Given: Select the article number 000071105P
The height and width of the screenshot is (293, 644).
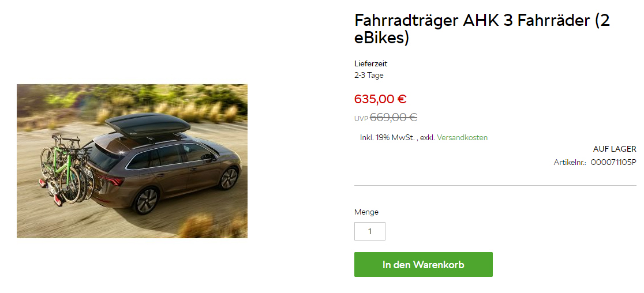Looking at the screenshot, I should coord(613,162).
